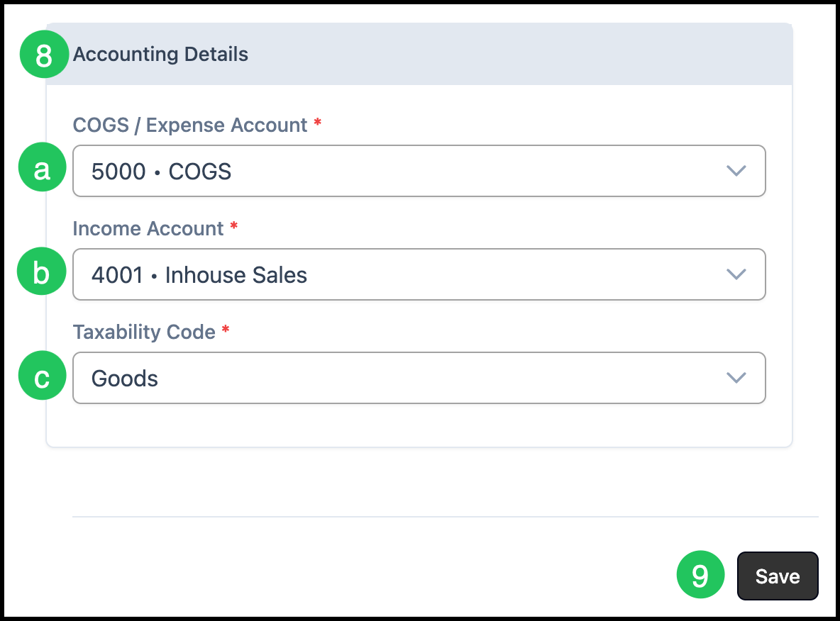This screenshot has height=621, width=840.
Task: Click the green 'c' marker badge
Action: pos(42,376)
